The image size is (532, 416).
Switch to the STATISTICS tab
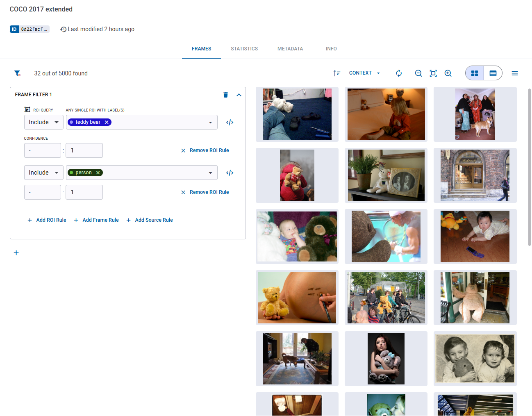pyautogui.click(x=244, y=49)
